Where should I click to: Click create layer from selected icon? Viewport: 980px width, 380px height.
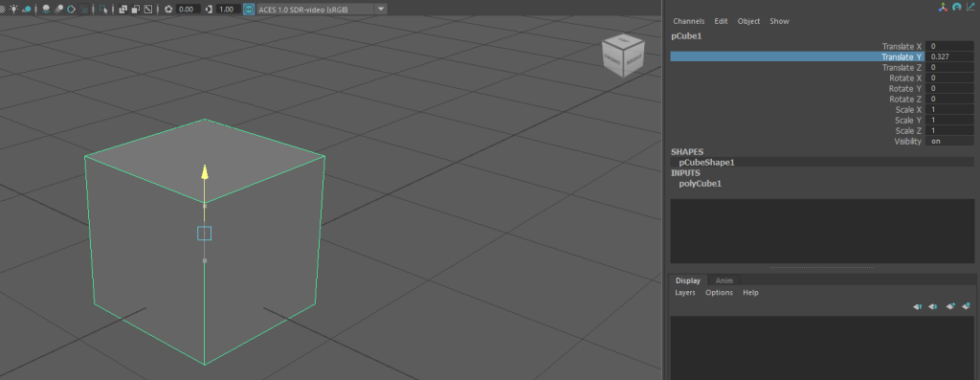[x=967, y=306]
